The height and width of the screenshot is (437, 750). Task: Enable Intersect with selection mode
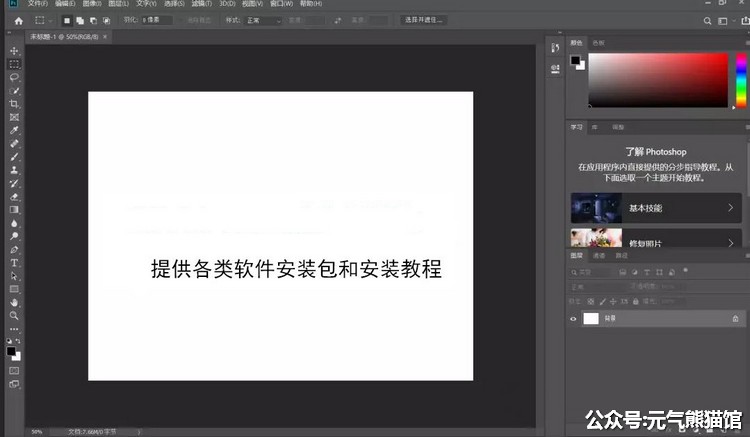tap(106, 20)
